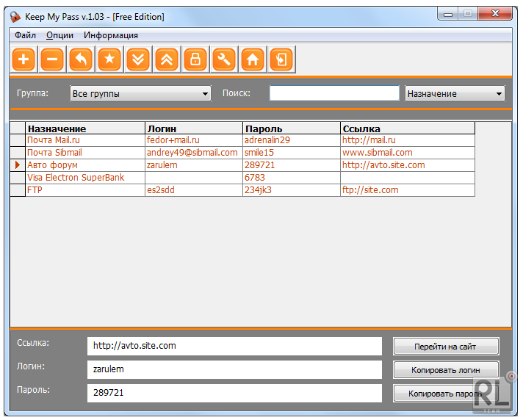Click the password cell 234jk3
523x420 pixels.
[292, 190]
